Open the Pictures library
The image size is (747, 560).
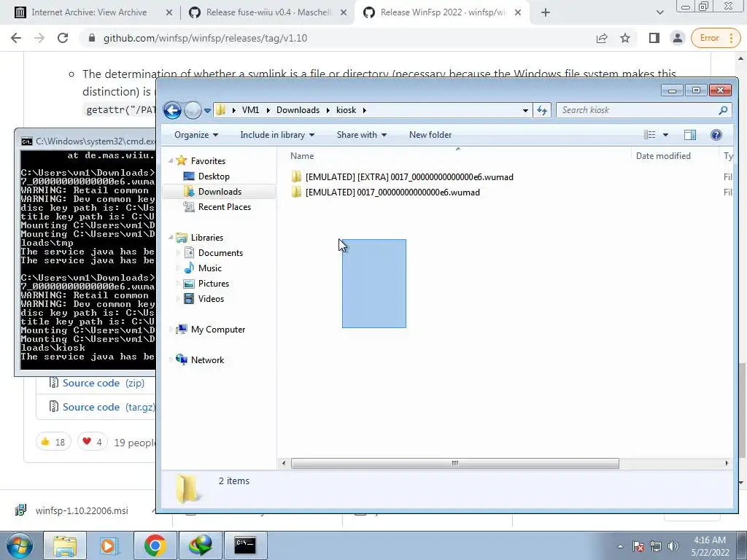pos(214,284)
